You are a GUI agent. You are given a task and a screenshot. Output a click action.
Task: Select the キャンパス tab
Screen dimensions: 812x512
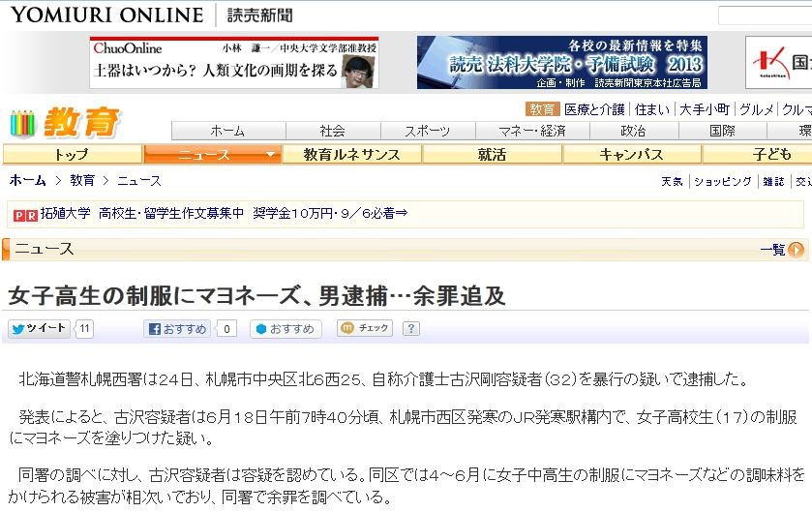click(631, 154)
